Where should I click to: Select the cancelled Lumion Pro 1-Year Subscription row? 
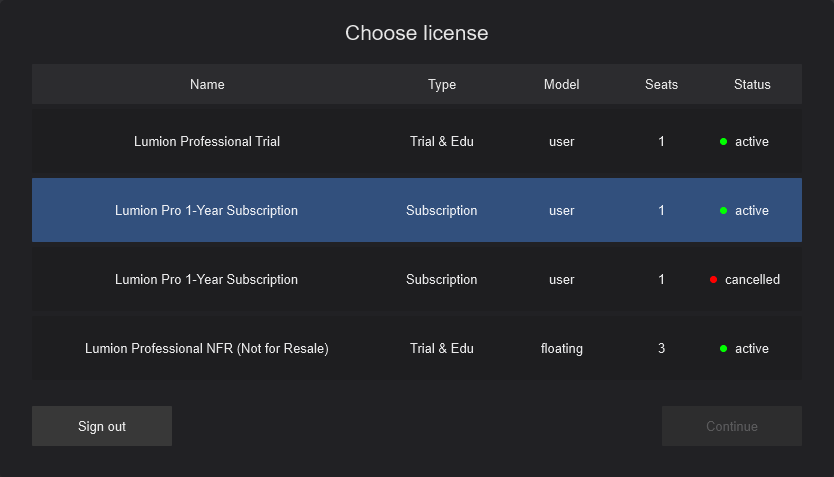[x=416, y=279]
